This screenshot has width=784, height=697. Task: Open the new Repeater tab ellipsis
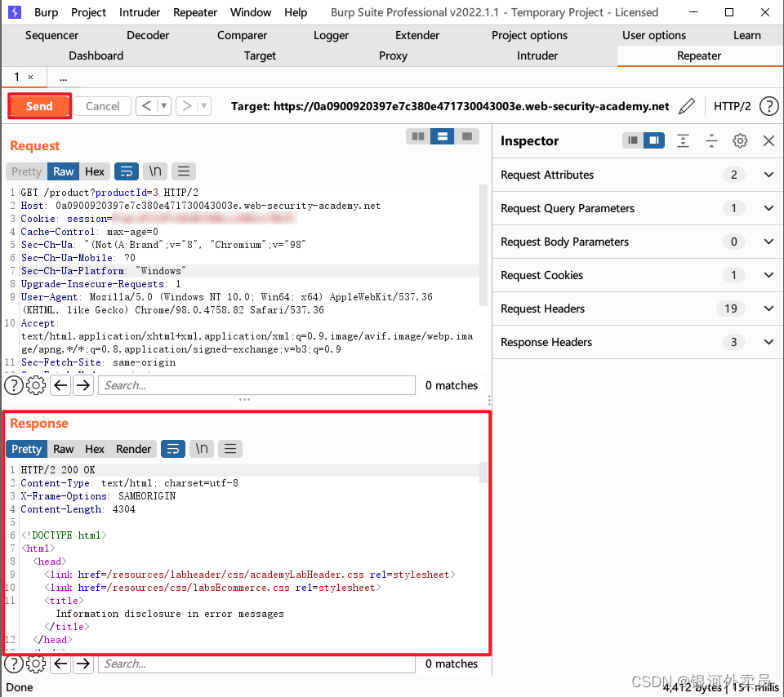(x=64, y=78)
